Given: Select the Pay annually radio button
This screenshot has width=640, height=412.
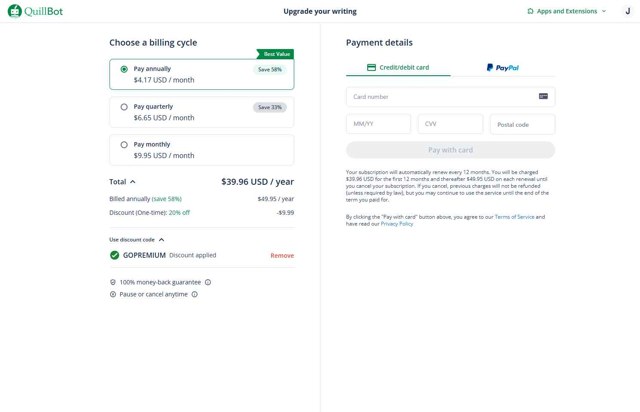Looking at the screenshot, I should point(124,70).
